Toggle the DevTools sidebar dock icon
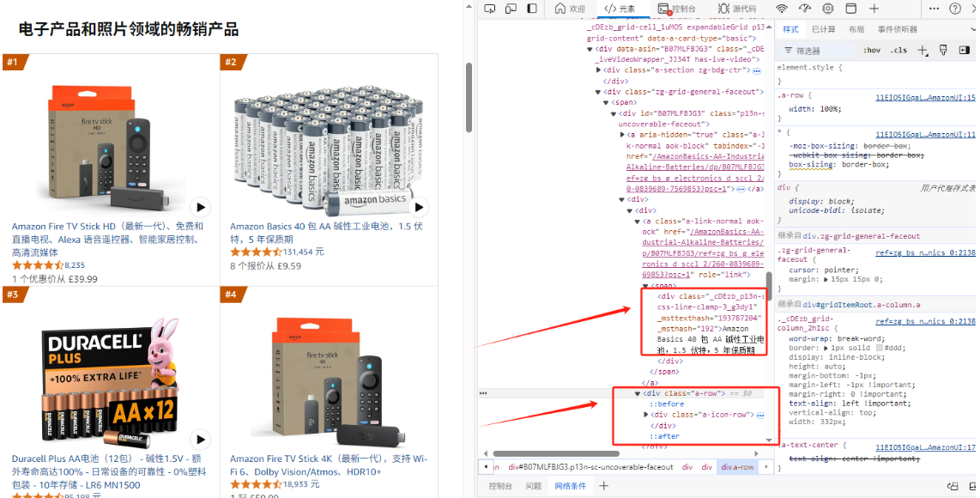Screen dimensions: 980x498 (532, 9)
